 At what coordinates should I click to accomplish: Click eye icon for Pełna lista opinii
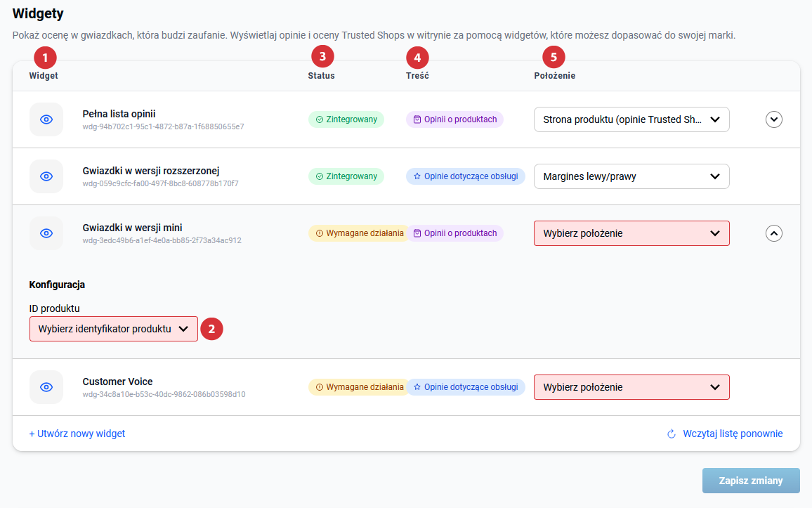point(46,119)
